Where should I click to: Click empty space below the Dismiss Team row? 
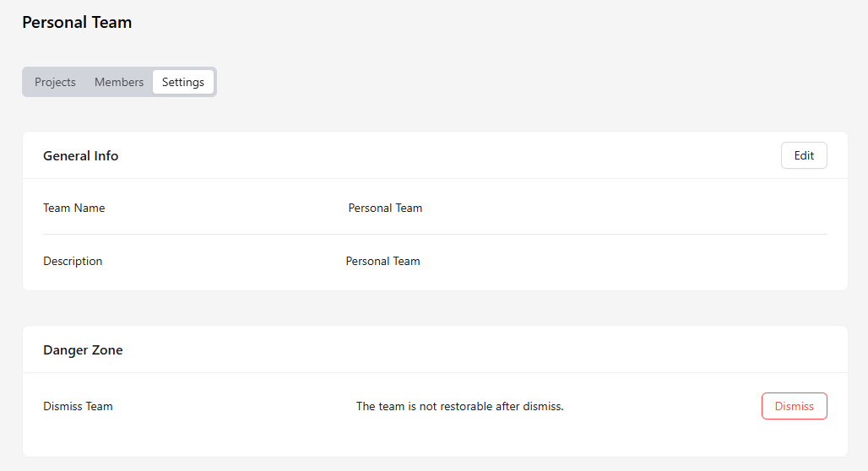click(435, 440)
